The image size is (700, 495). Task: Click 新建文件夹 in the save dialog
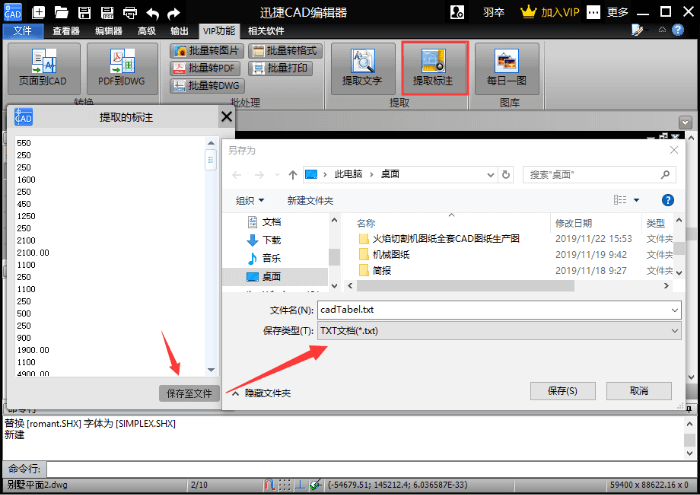click(310, 200)
